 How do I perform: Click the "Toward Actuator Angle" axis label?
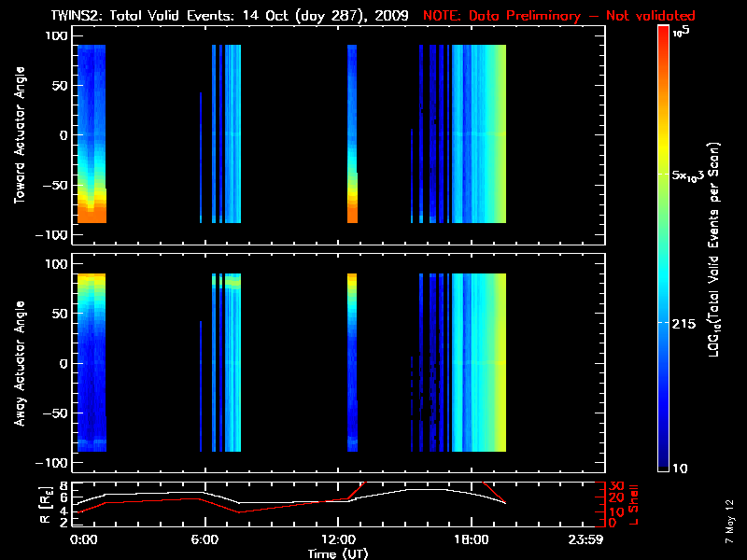[18, 135]
